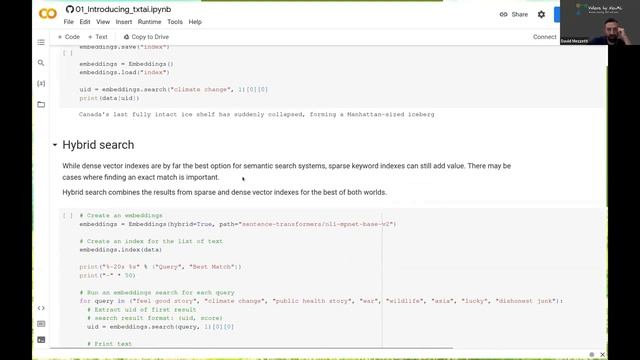Viewport: 640px width, 360px height.
Task: Open the settings gear icon
Action: tap(541, 14)
